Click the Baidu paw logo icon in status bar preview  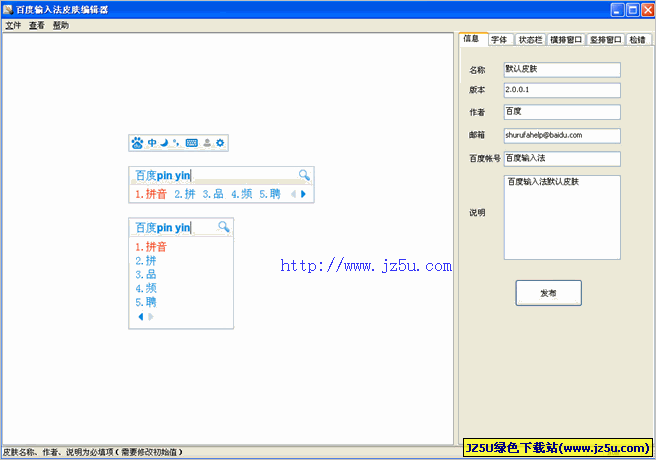[137, 143]
